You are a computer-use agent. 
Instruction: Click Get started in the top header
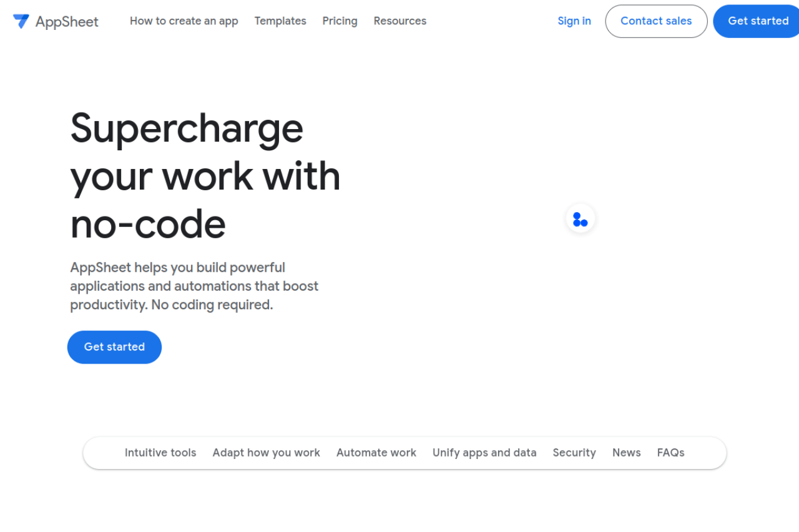pyautogui.click(x=758, y=21)
